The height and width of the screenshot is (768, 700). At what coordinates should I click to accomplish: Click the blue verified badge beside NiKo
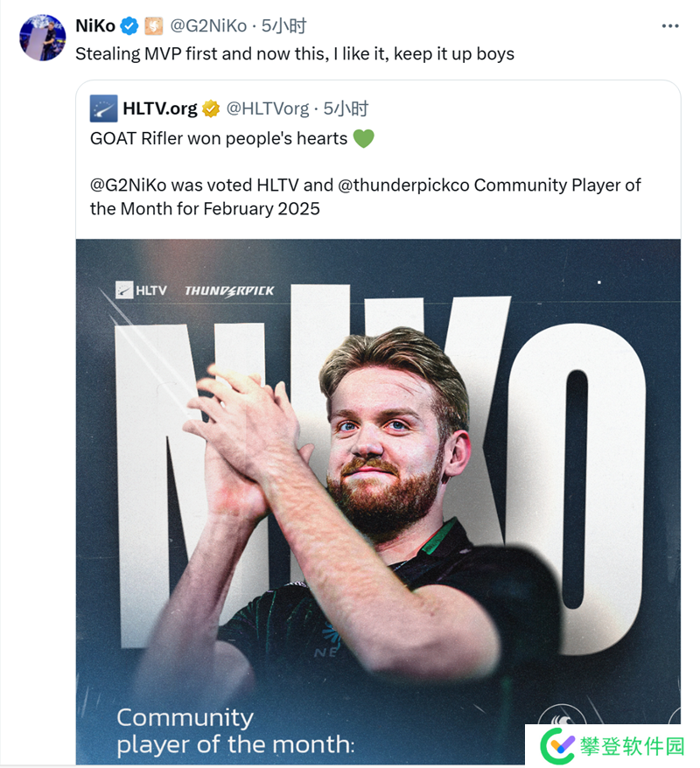coord(129,26)
